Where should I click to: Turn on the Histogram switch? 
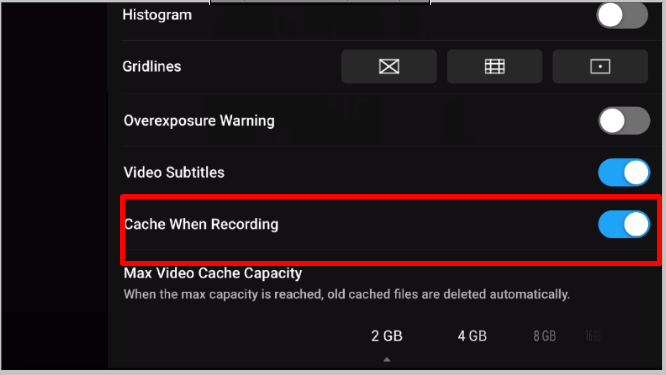[x=622, y=15]
